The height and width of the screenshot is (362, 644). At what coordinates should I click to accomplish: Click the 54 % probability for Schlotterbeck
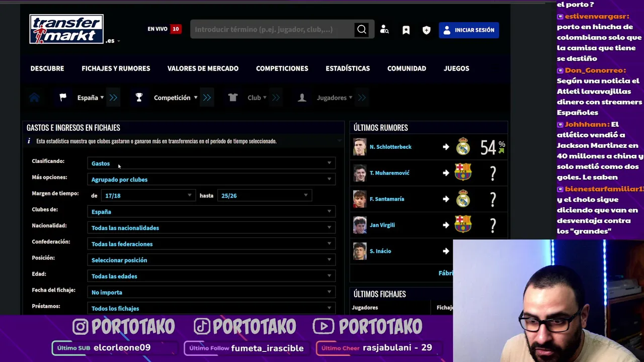(493, 147)
